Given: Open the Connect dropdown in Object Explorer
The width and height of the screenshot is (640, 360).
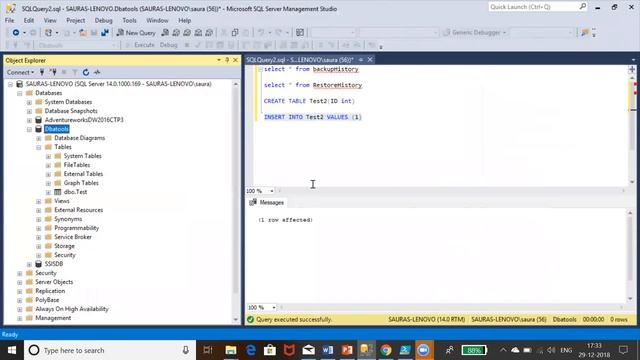Looking at the screenshot, I should pos(20,72).
